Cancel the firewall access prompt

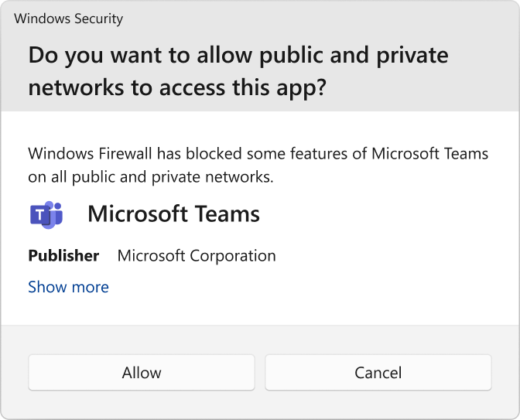coord(378,373)
